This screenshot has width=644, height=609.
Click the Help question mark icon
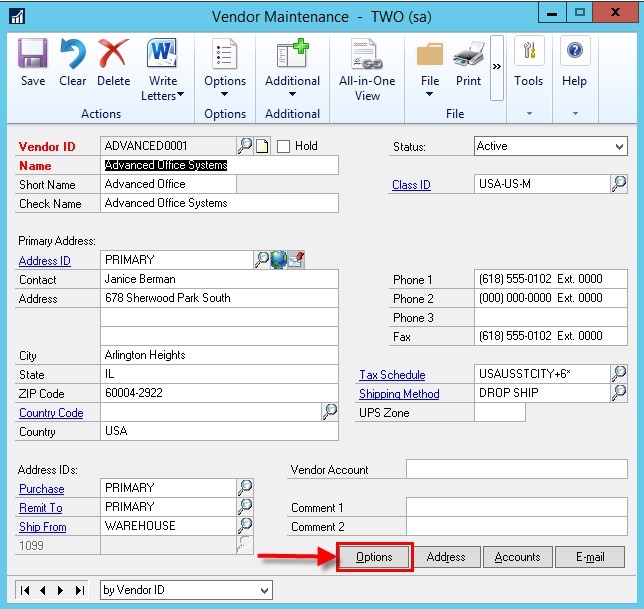575,51
